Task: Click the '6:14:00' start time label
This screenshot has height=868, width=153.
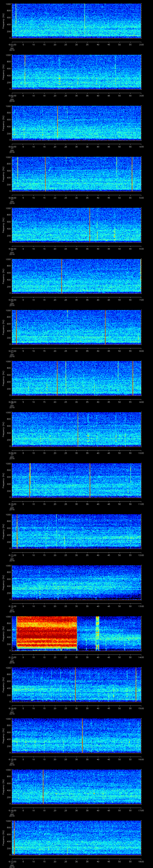Action: pos(12,708)
